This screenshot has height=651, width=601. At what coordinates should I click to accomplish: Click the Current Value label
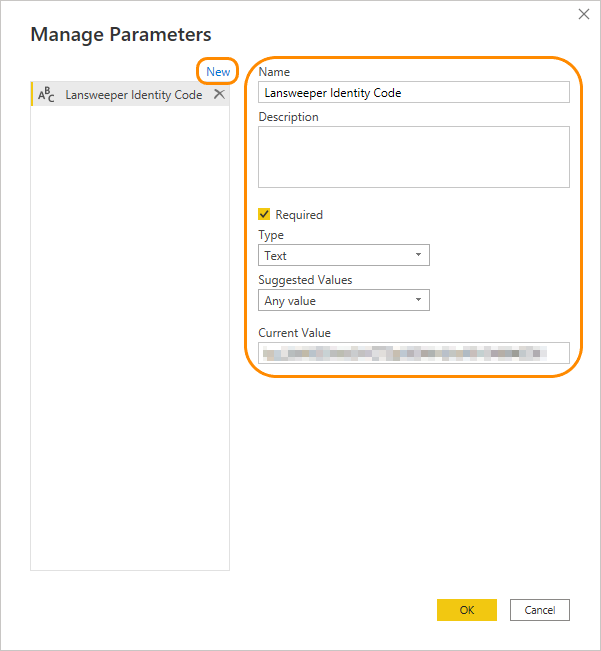pyautogui.click(x=294, y=333)
